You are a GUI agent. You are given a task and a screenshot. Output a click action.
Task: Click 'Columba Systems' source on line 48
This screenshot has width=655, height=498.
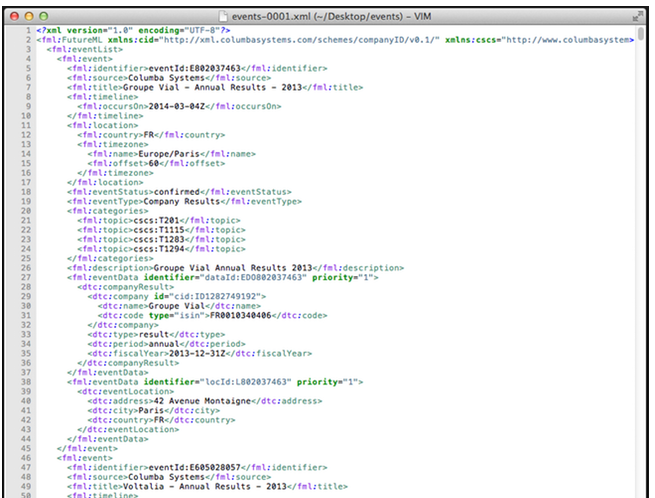pos(166,477)
